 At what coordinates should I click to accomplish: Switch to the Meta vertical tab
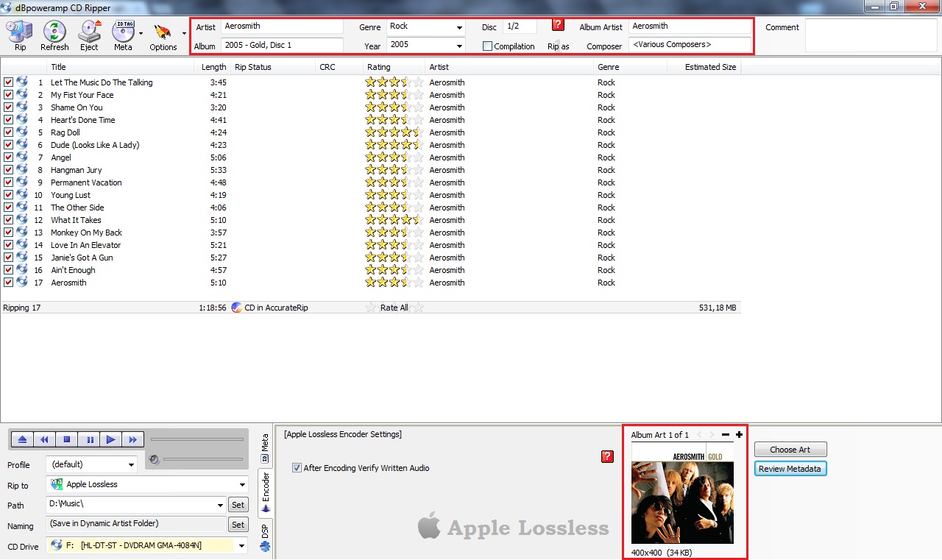[x=265, y=448]
